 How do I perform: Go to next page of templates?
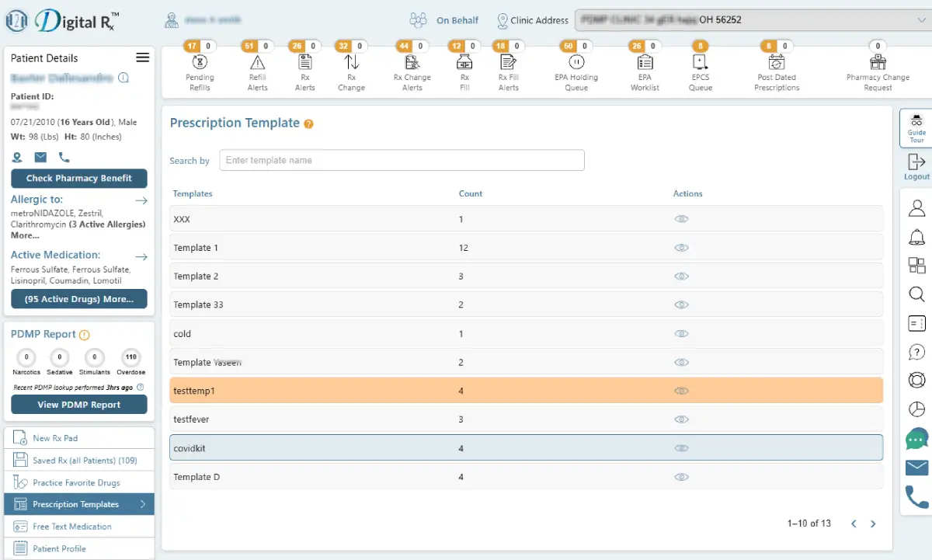(x=873, y=524)
